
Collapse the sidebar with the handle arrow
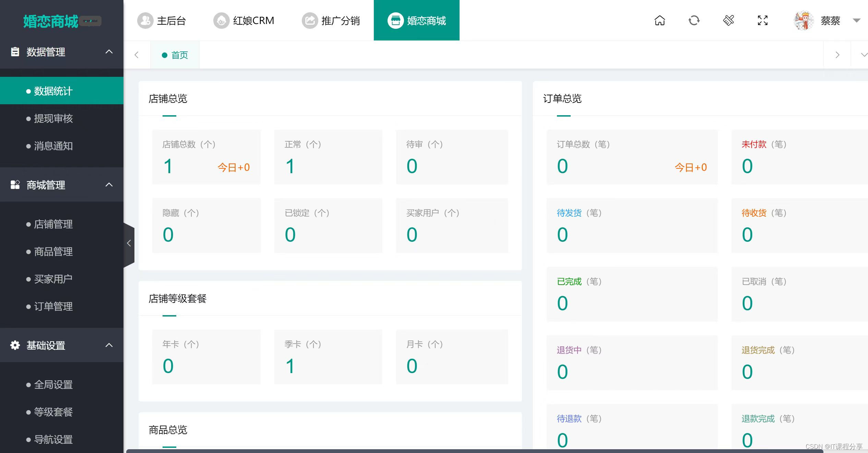[x=129, y=243]
